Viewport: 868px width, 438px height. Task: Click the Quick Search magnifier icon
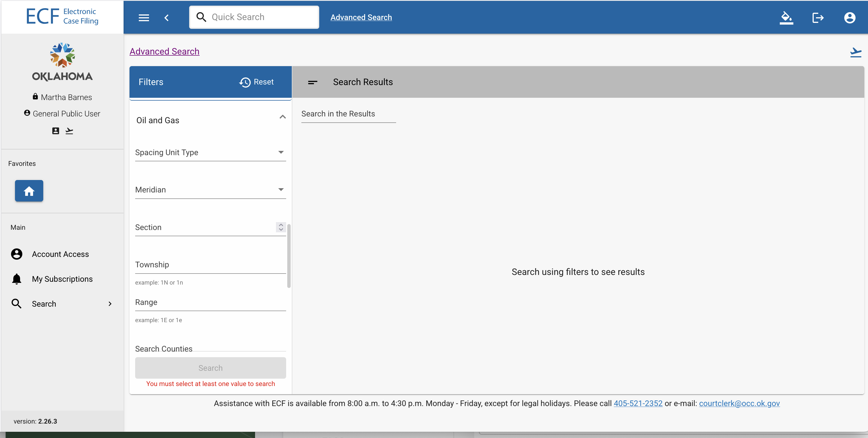click(x=201, y=17)
